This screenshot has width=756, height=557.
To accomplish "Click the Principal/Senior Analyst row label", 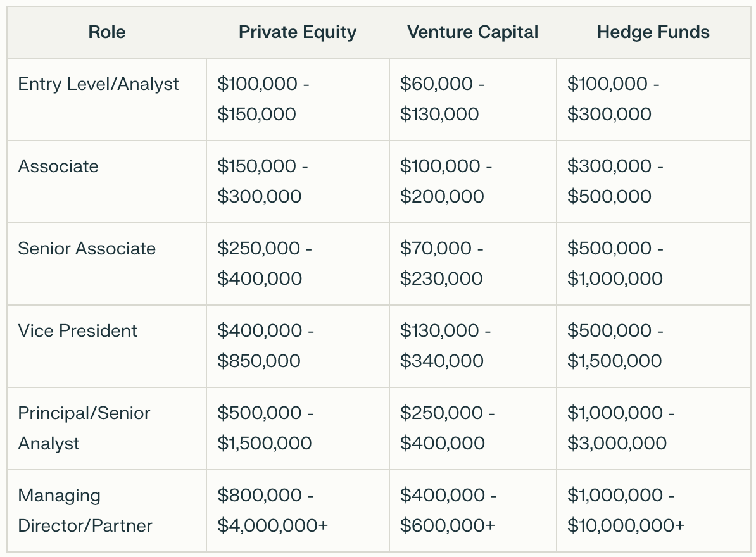I will 84,428.
